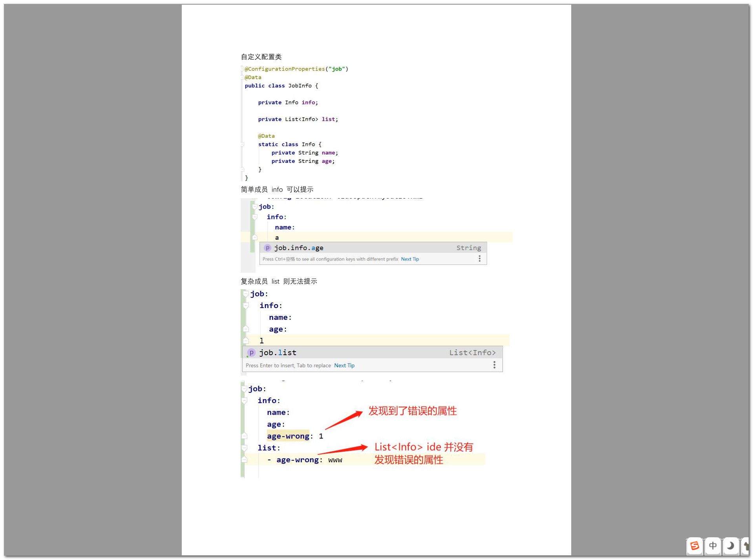Click Next Tip beside the Ctrl+空格 hint
This screenshot has width=753, height=560.
[x=409, y=259]
